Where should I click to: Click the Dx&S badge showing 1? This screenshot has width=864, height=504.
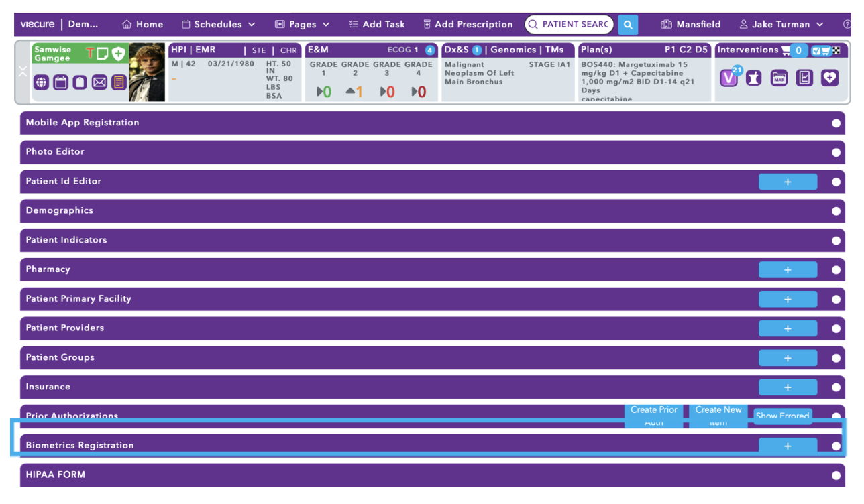coord(477,50)
